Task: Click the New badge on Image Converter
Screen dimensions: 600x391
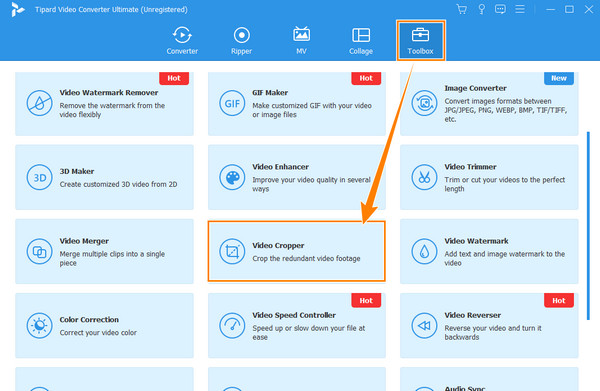Action: [559, 78]
